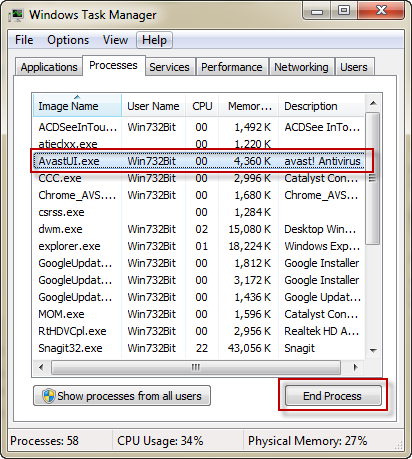Screen dimensions: 412x459
Task: Click the horizontal scroll left arrow
Action: pyautogui.click(x=41, y=367)
